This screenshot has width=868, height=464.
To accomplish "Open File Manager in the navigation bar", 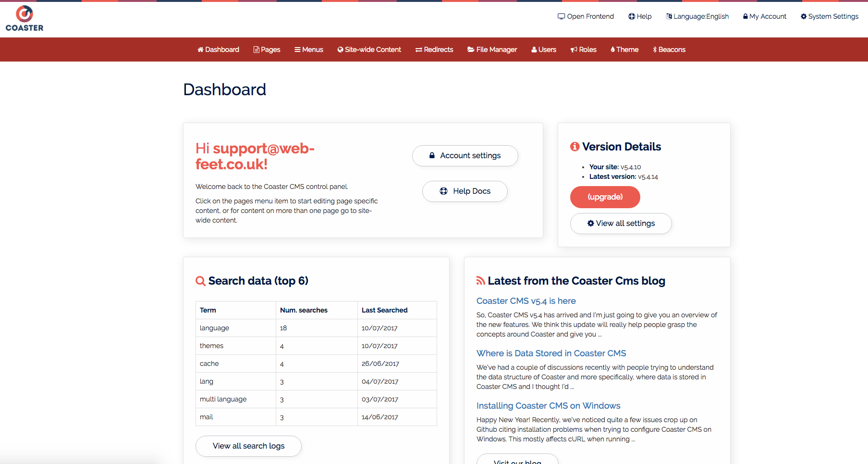I will tap(492, 50).
